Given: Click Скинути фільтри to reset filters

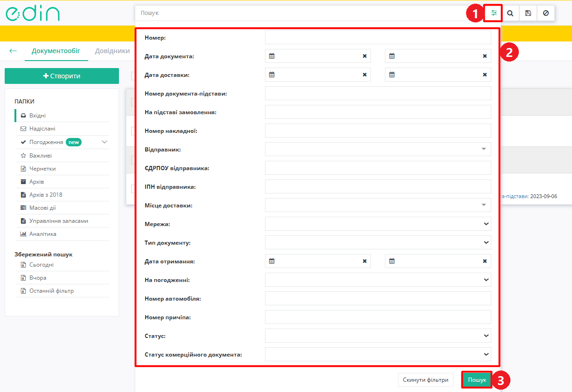Looking at the screenshot, I should (x=426, y=380).
